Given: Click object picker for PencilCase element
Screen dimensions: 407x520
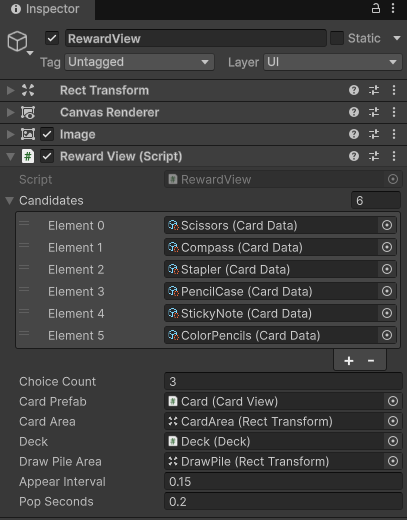Looking at the screenshot, I should [x=387, y=291].
